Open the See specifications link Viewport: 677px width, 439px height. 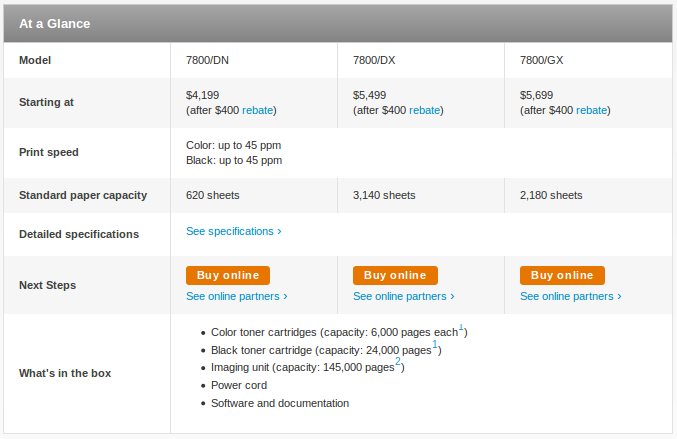(234, 231)
